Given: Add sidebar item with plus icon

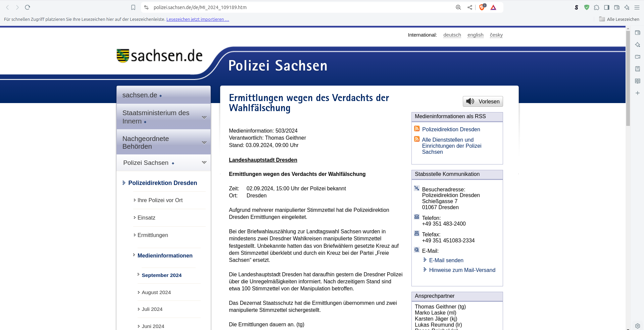Looking at the screenshot, I should (x=638, y=93).
